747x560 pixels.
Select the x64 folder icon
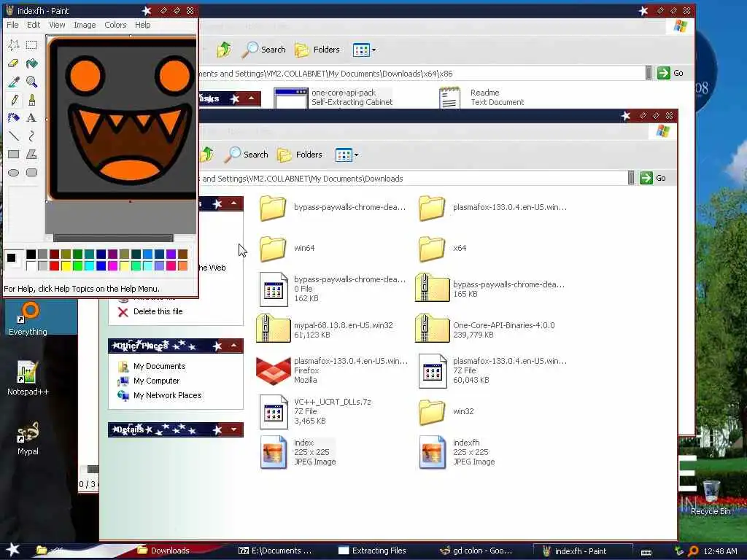pos(432,248)
